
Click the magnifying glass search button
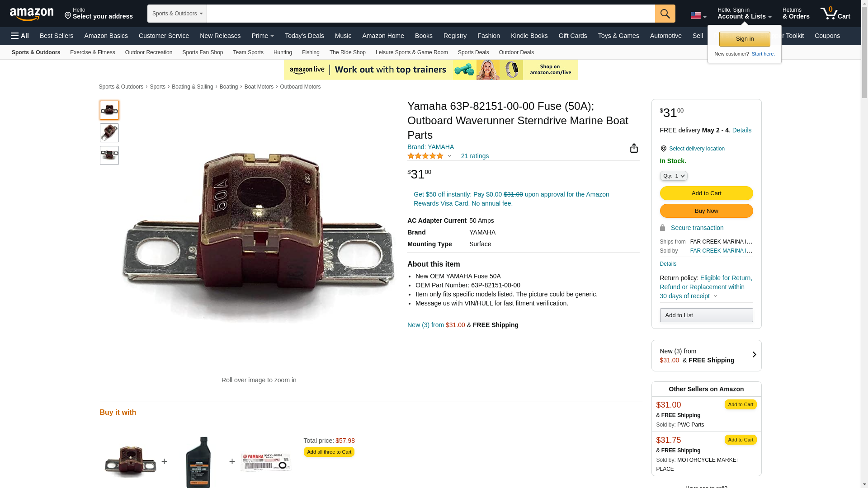coord(665,14)
